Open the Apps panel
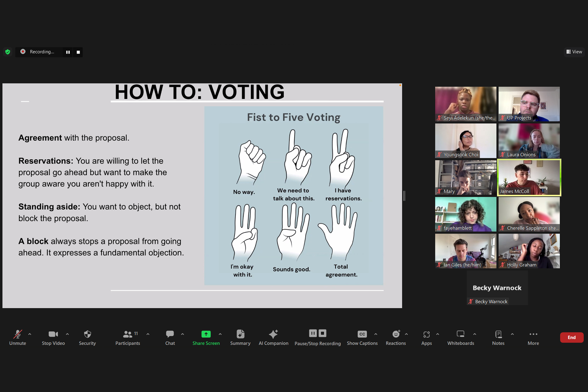Image resolution: width=588 pixels, height=392 pixels. tap(426, 334)
